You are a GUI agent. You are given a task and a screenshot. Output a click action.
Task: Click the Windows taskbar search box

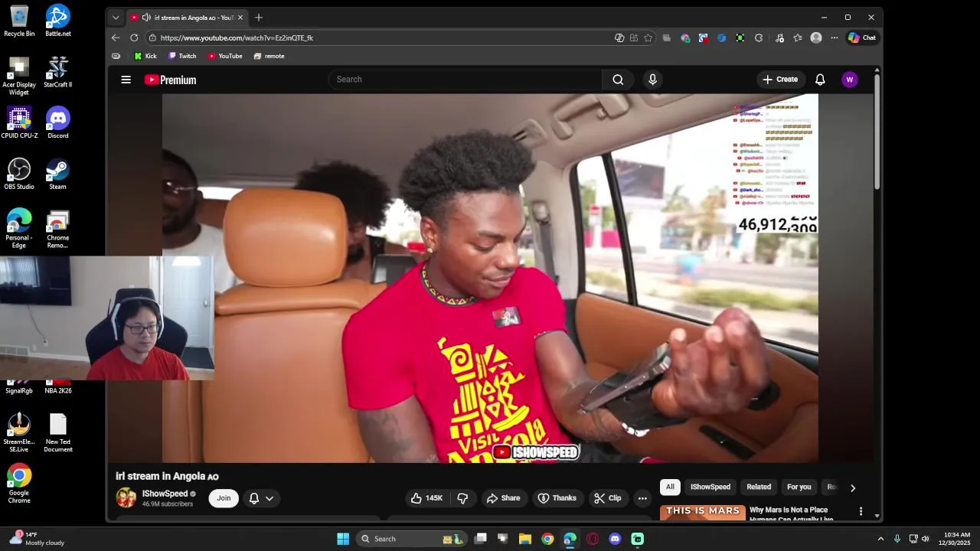tap(412, 539)
